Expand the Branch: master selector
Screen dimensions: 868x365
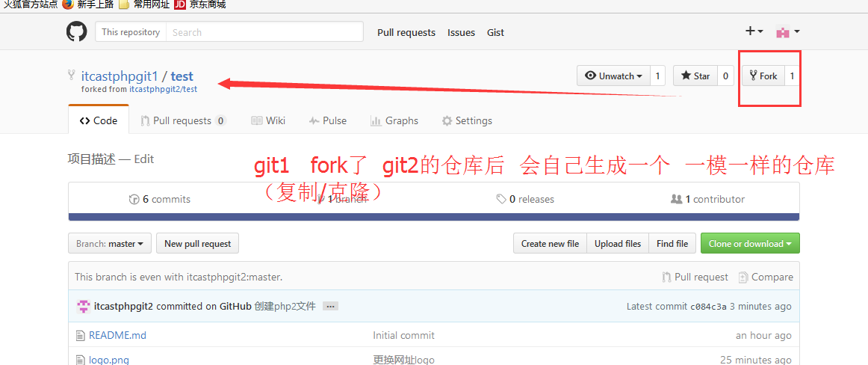[x=110, y=244]
